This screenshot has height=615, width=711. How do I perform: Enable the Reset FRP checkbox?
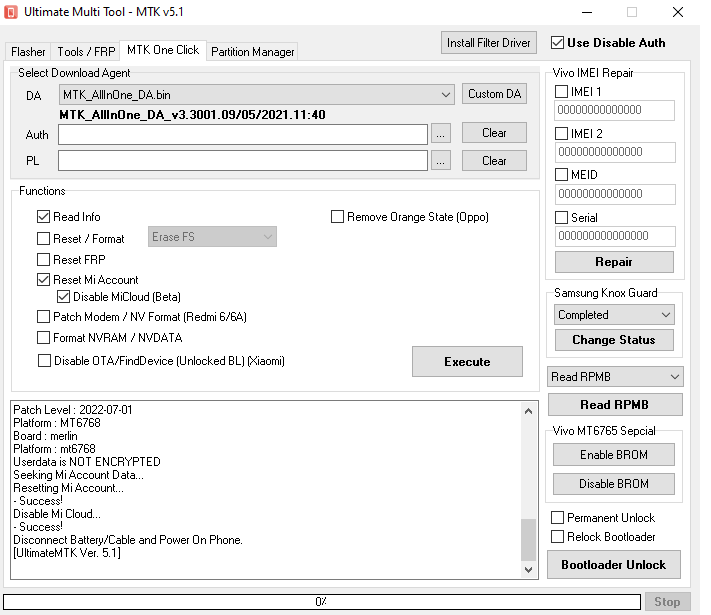44,260
